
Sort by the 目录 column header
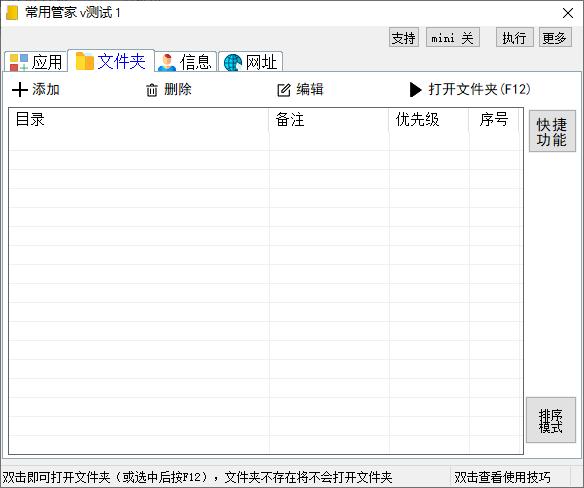click(139, 120)
